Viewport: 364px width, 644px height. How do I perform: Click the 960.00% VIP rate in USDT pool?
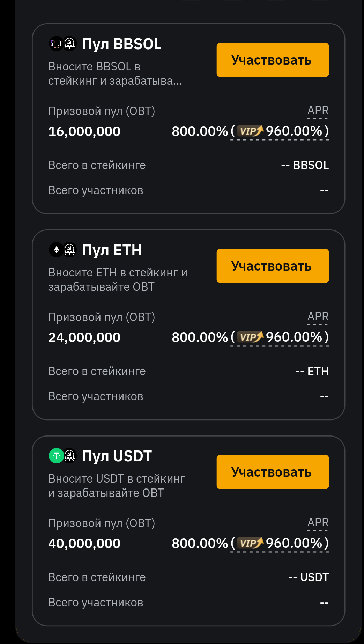[x=294, y=543]
